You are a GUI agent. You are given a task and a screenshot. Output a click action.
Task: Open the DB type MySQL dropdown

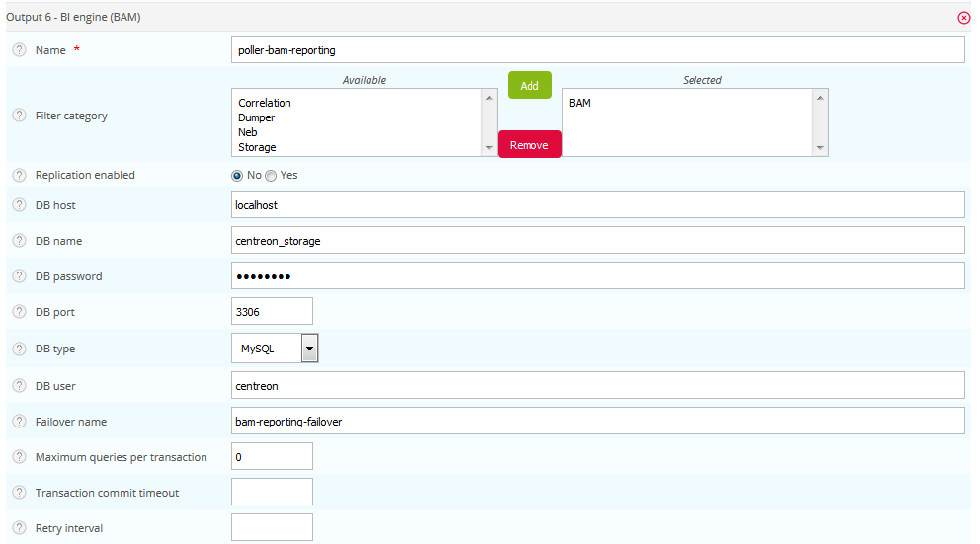click(x=309, y=349)
